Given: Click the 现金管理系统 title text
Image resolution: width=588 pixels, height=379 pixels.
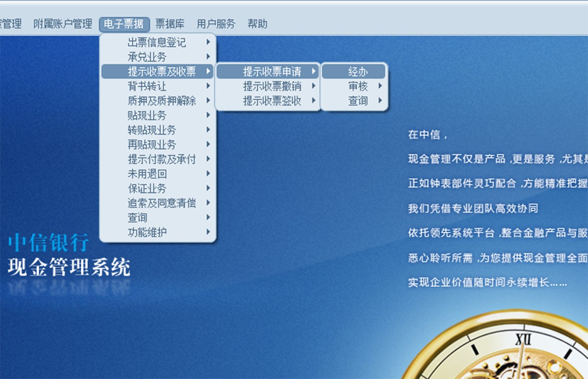Looking at the screenshot, I should click(x=69, y=267).
